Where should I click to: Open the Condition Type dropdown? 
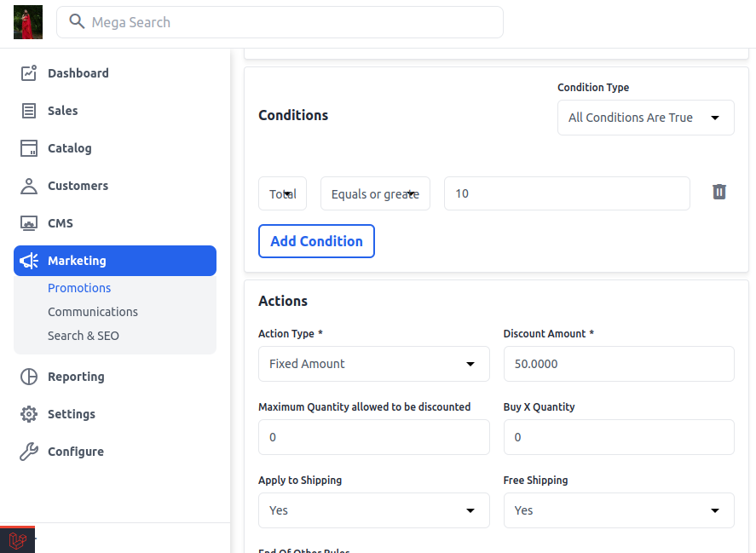click(x=645, y=118)
